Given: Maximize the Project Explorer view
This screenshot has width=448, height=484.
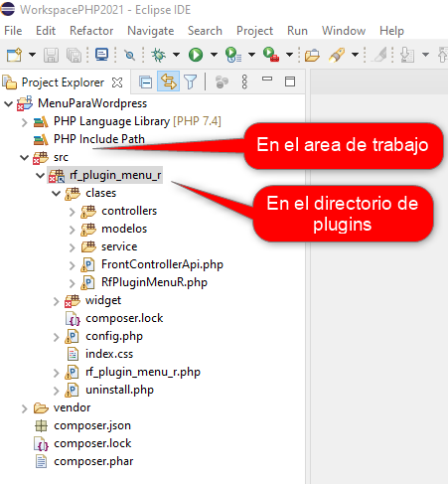Looking at the screenshot, I should click(x=290, y=81).
